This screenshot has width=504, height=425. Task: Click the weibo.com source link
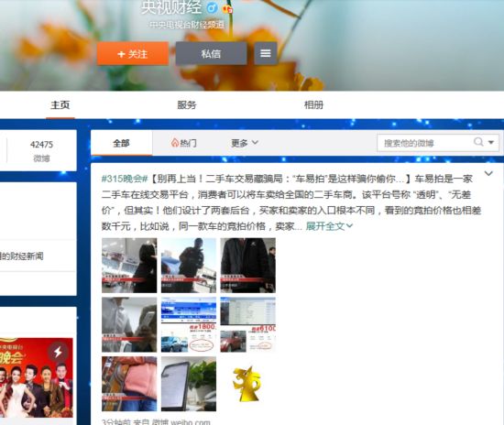tap(181, 421)
